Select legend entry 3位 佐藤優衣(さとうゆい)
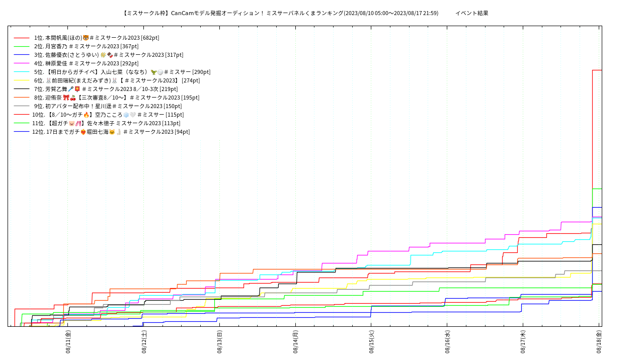Viewport: 644px width, 362px height. click(x=109, y=55)
